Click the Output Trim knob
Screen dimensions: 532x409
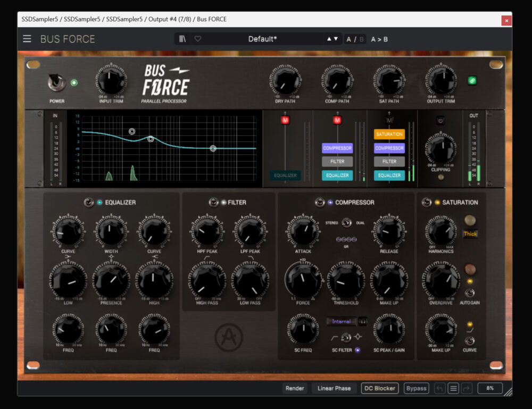(441, 80)
